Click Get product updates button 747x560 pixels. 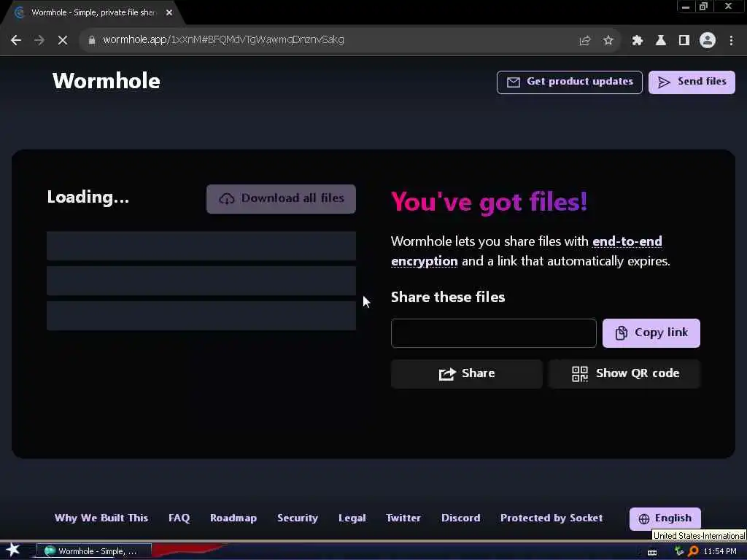(569, 82)
